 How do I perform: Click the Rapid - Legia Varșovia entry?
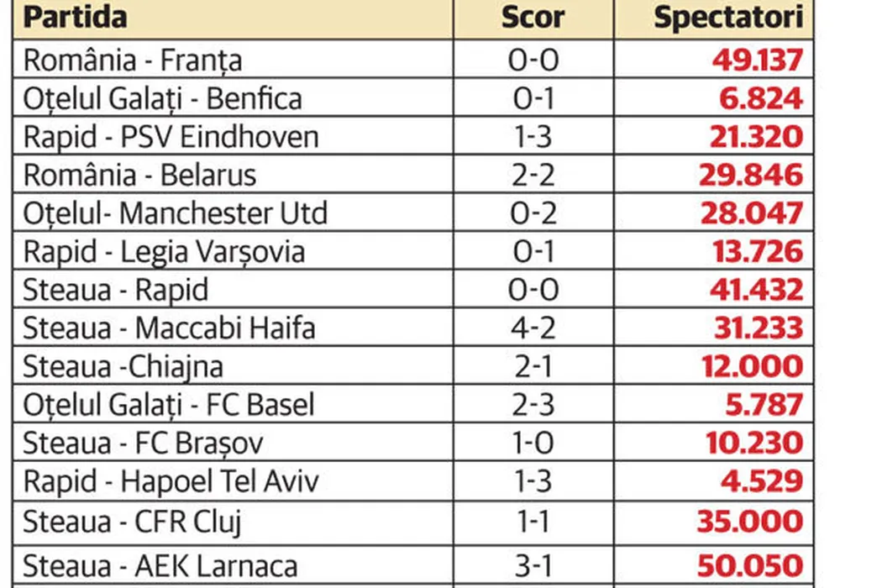[164, 252]
